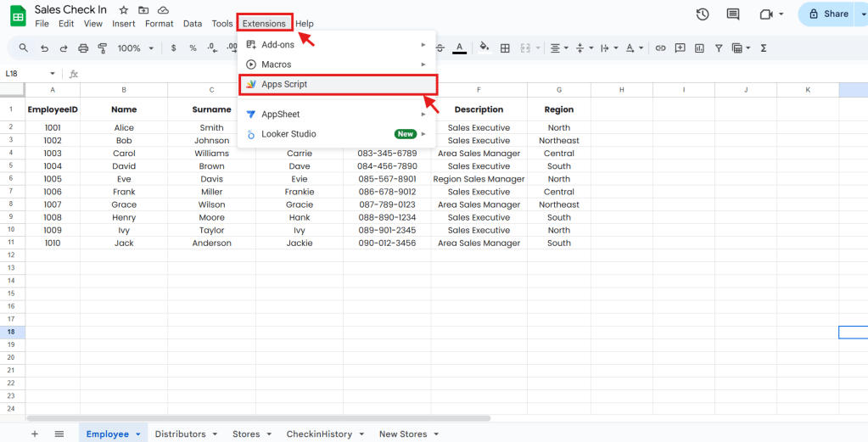Image resolution: width=868 pixels, height=442 pixels.
Task: Star the Sales Check In document
Action: pyautogui.click(x=124, y=10)
